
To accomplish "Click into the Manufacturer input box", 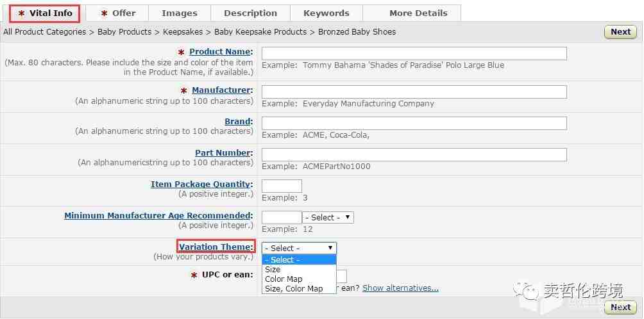I will (x=414, y=92).
